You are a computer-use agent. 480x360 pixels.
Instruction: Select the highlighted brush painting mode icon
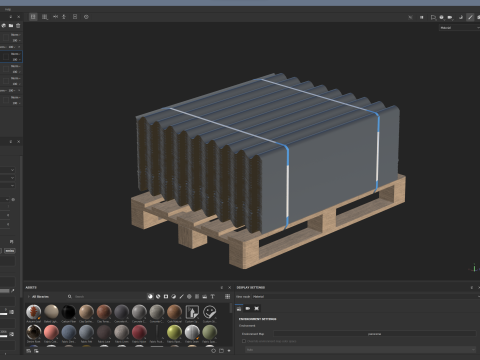point(470,17)
